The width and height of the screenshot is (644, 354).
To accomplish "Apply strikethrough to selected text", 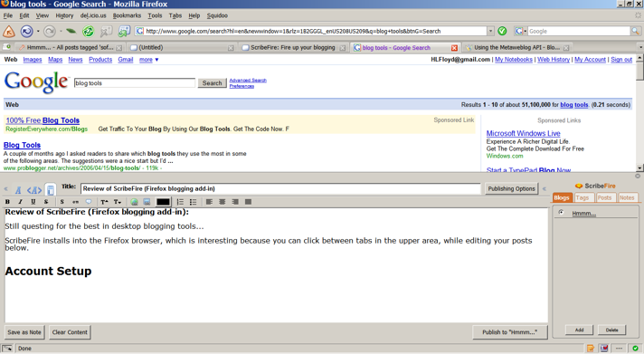I will [x=46, y=202].
